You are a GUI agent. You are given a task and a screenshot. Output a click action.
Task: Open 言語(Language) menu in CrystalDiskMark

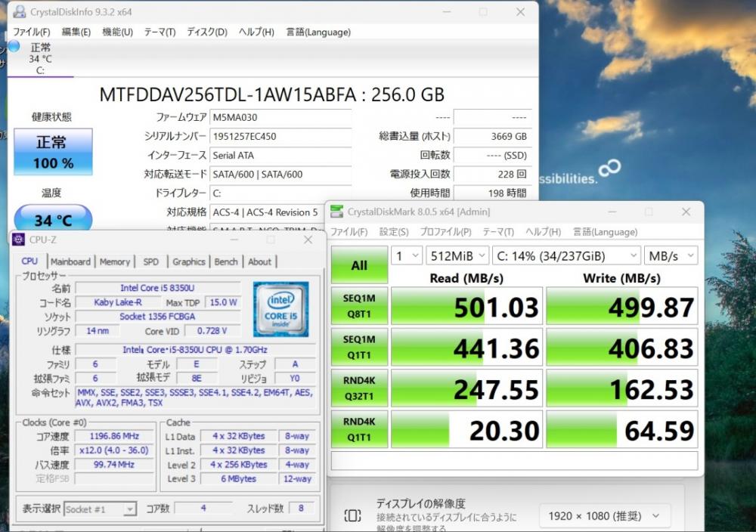605,232
